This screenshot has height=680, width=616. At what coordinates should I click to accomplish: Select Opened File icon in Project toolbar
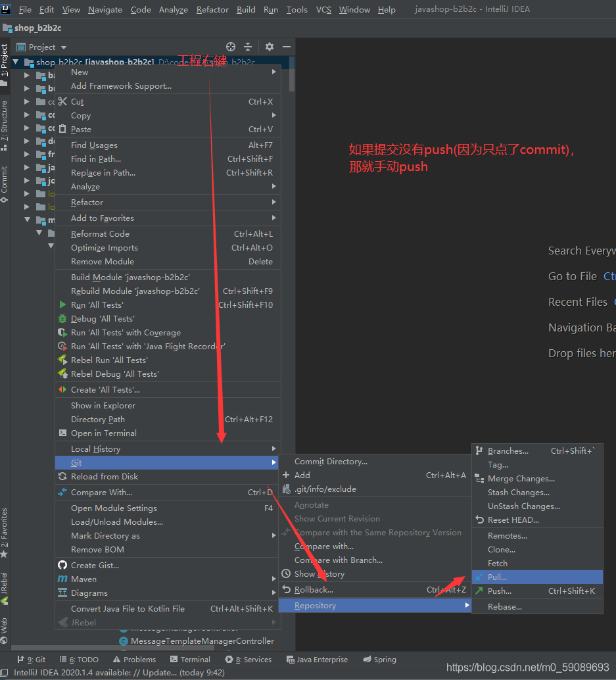pyautogui.click(x=229, y=47)
